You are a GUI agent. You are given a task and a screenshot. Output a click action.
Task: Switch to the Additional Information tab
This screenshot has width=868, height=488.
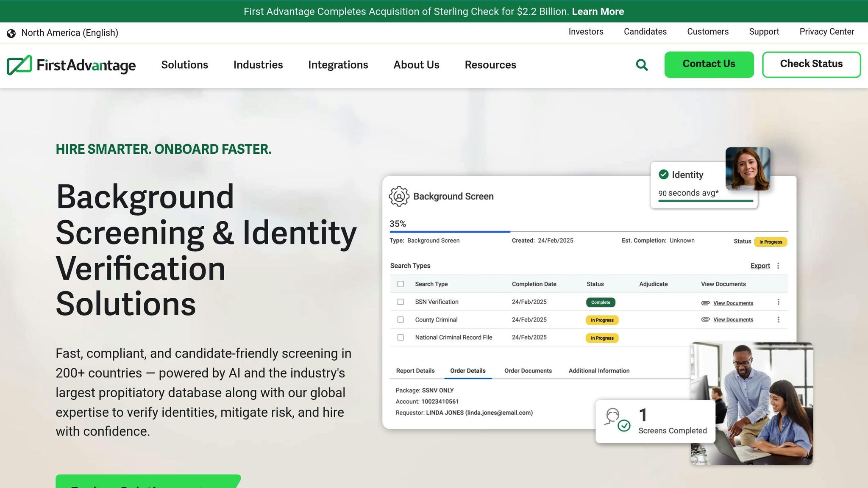[x=599, y=371]
